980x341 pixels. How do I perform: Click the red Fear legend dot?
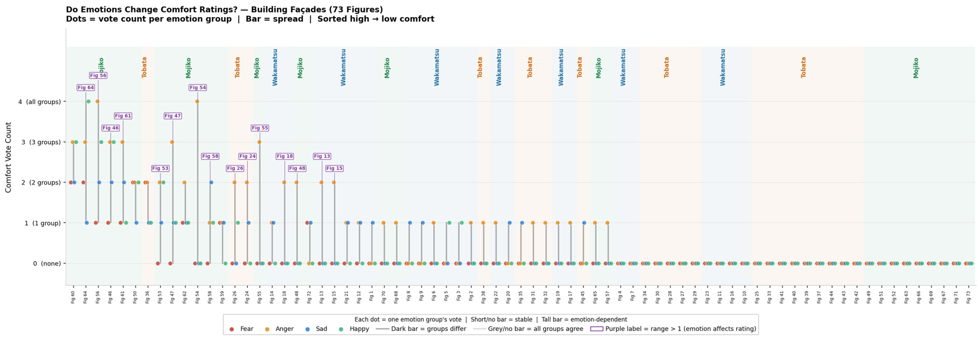pos(232,329)
